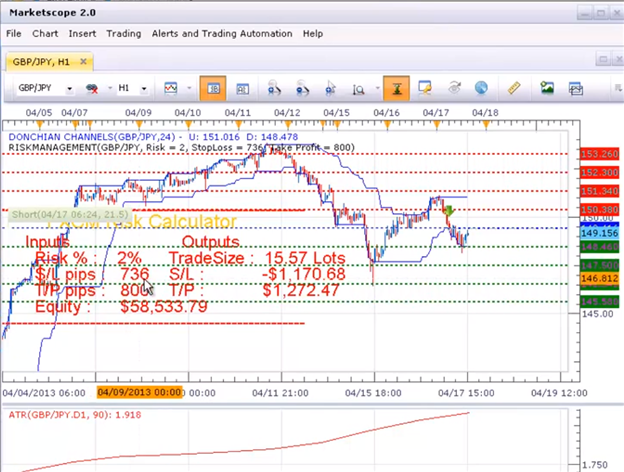Click the 152.300 red price label
The width and height of the screenshot is (624, 472).
click(x=600, y=173)
